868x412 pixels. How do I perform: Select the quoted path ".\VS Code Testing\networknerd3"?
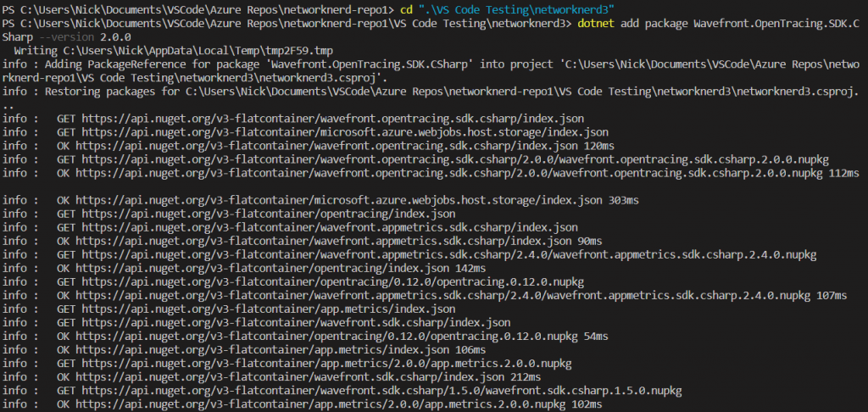(516, 9)
